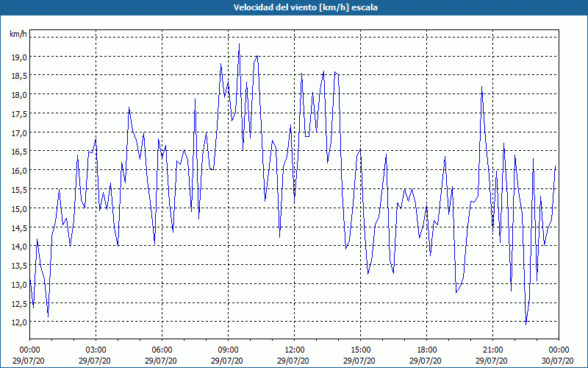
Task: Select the 19,0 y-axis label
Action: coord(19,57)
